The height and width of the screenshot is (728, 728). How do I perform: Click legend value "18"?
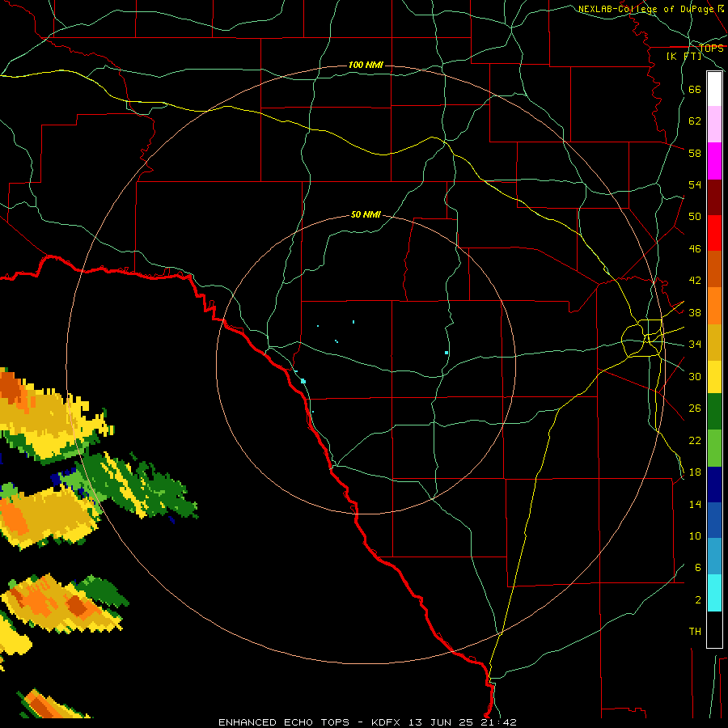695,472
